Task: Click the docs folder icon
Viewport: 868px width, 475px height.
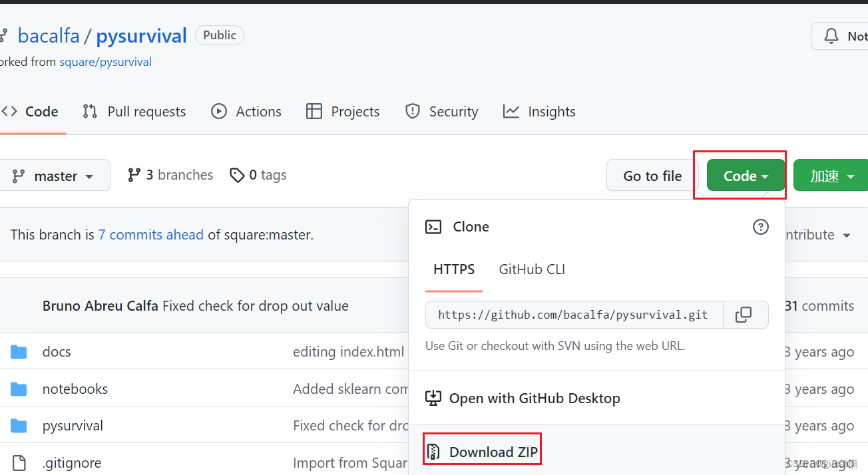Action: [x=19, y=352]
